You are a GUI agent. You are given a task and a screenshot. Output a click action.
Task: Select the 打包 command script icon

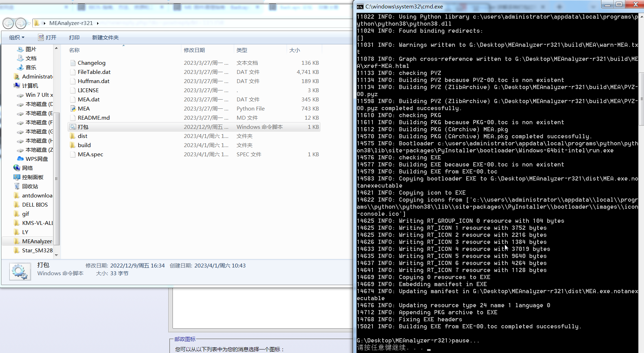click(x=73, y=127)
